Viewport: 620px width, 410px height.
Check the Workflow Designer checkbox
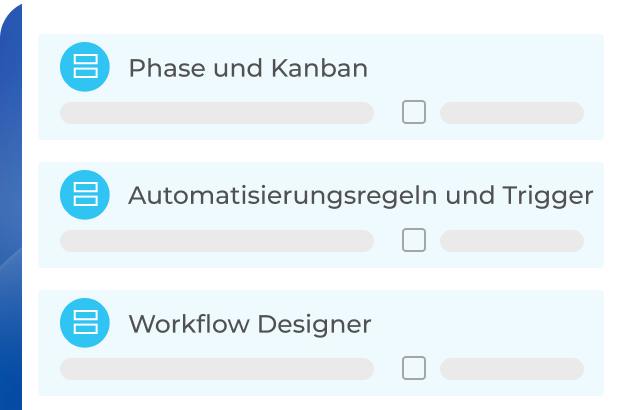pyautogui.click(x=414, y=368)
